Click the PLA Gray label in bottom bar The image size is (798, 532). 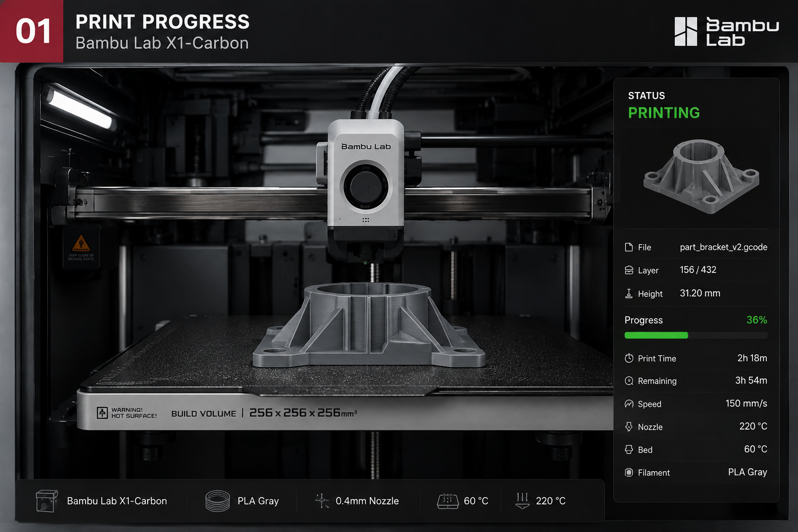[x=258, y=501]
